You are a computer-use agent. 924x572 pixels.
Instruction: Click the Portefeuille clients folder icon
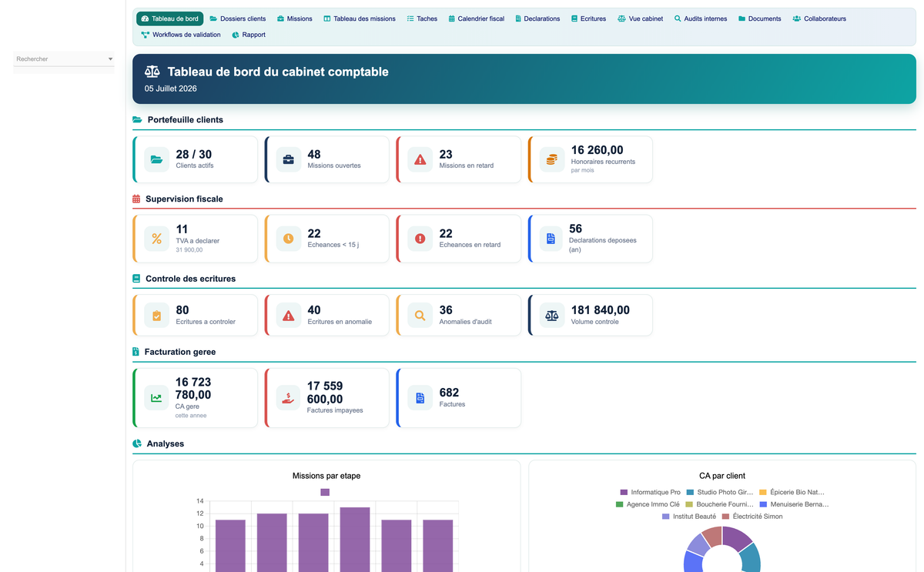(137, 120)
